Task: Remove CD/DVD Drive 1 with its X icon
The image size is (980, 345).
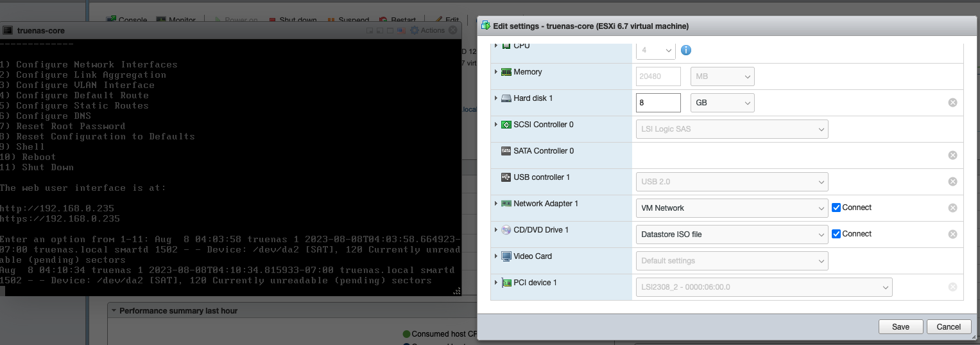Action: click(952, 234)
